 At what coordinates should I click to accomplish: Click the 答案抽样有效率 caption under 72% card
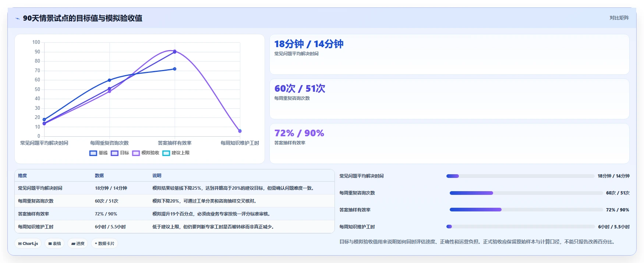pyautogui.click(x=290, y=143)
